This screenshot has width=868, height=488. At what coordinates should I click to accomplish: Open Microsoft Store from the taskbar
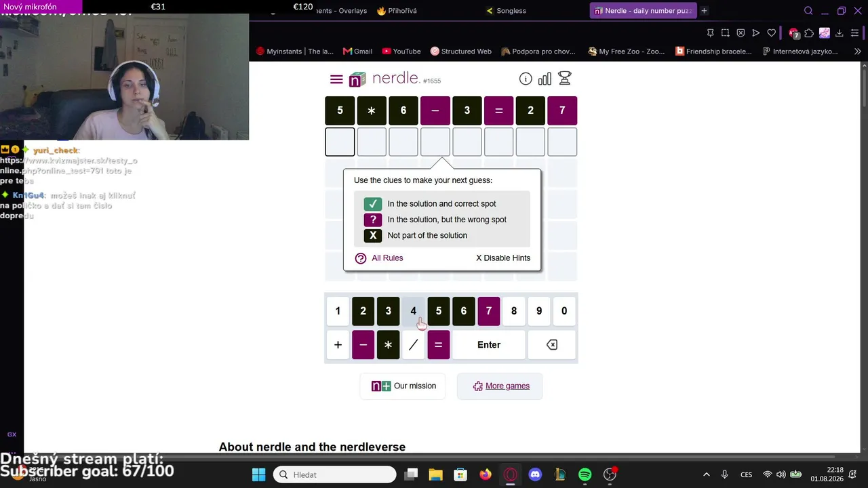click(x=460, y=474)
